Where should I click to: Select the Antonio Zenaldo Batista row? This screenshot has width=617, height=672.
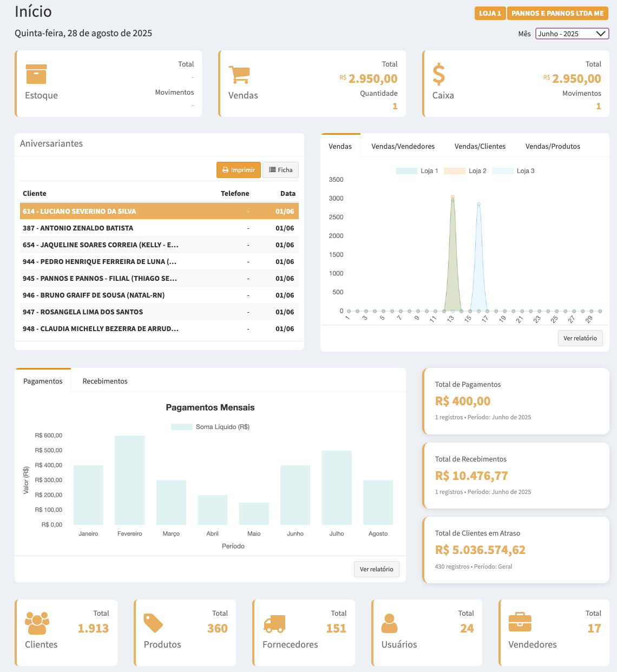tap(159, 228)
